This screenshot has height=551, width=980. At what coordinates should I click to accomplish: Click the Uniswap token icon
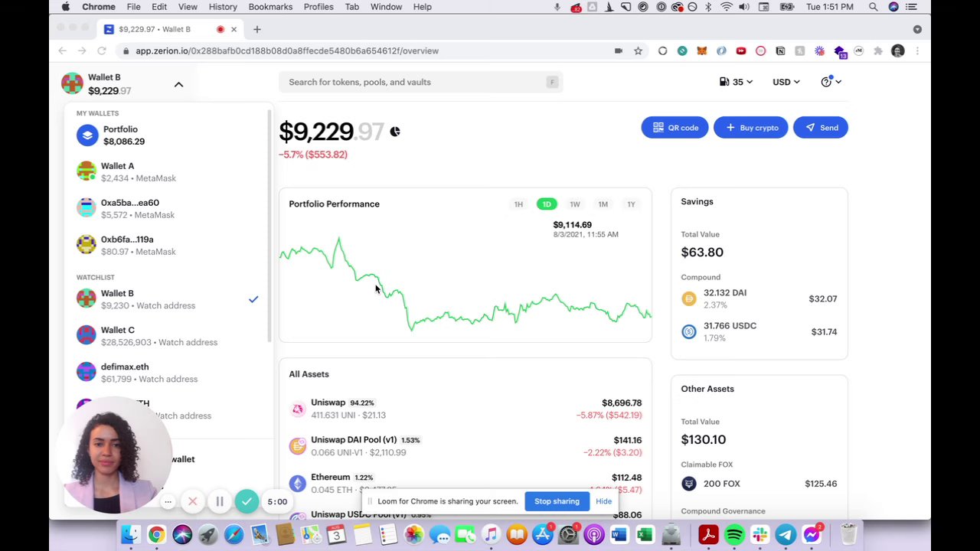(298, 409)
